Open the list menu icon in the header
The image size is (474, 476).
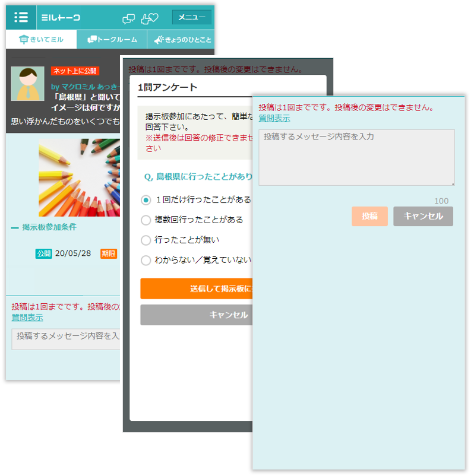(21, 17)
